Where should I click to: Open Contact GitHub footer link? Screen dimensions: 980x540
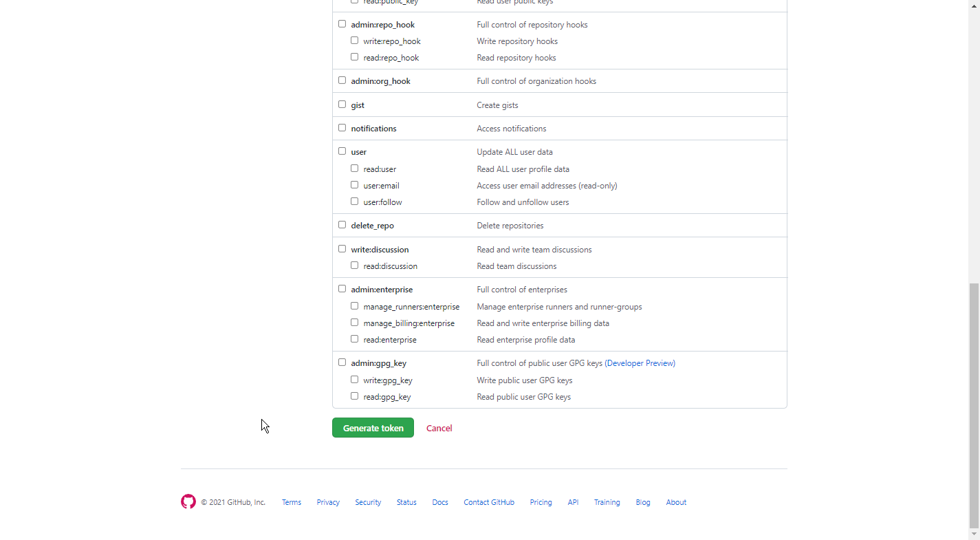coord(489,502)
